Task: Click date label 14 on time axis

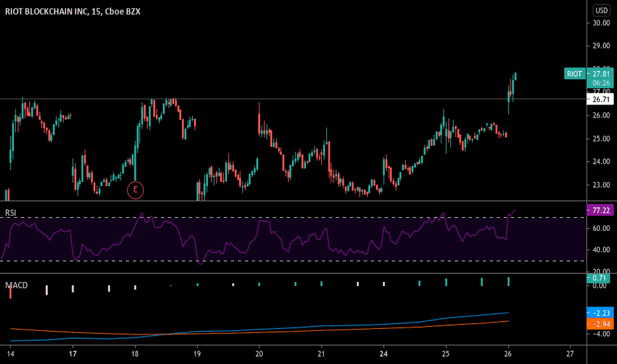Action: pyautogui.click(x=10, y=354)
